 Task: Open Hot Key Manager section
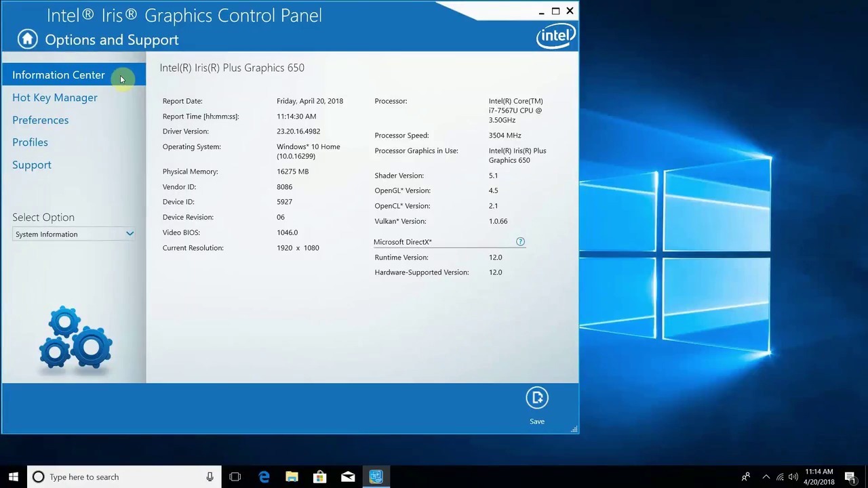tap(55, 98)
